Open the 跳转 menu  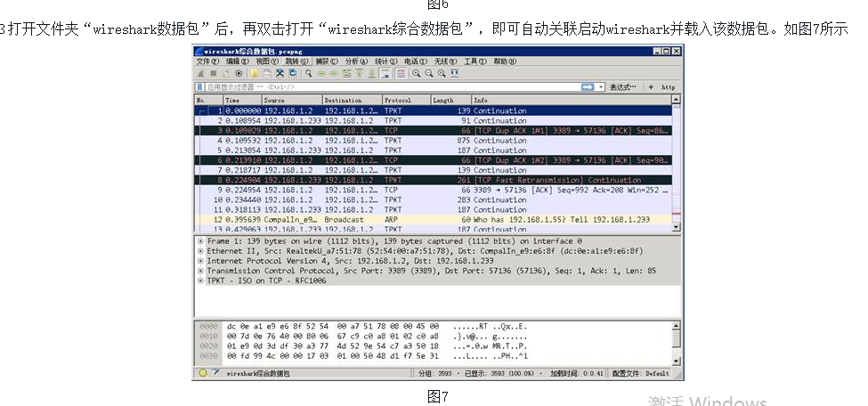click(x=297, y=61)
